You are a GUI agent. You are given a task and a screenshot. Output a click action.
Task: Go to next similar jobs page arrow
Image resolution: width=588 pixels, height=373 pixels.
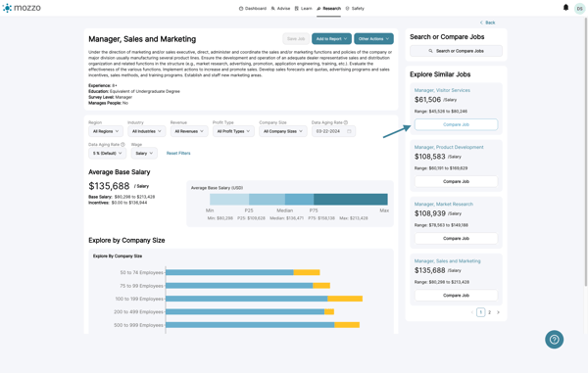pos(498,312)
